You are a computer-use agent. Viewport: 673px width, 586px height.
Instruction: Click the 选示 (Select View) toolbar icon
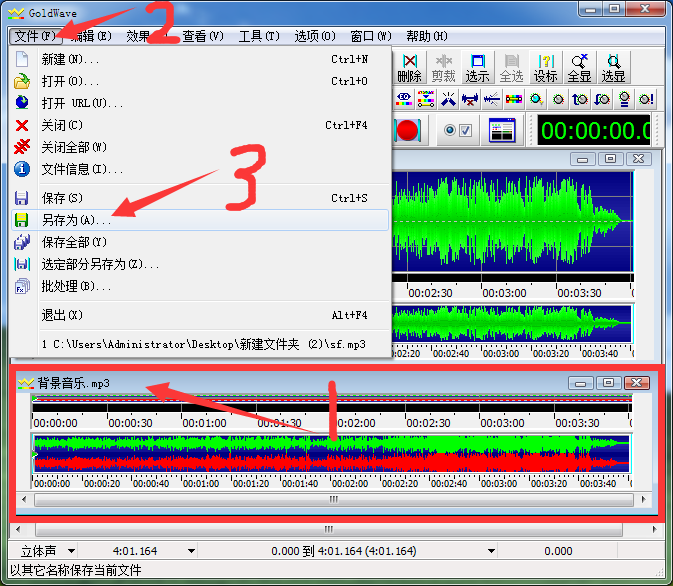click(477, 67)
